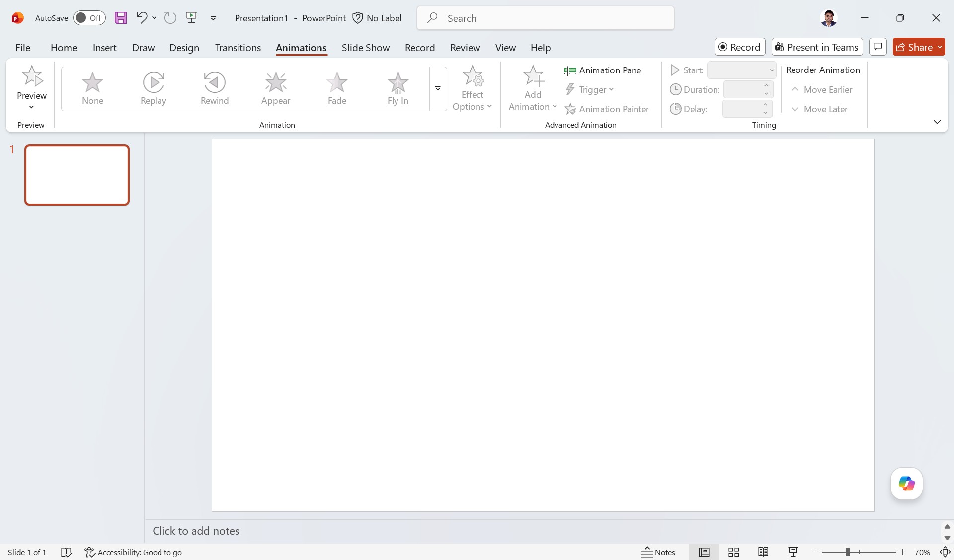The height and width of the screenshot is (560, 954).
Task: Choose the Rewind animation effect
Action: point(214,89)
